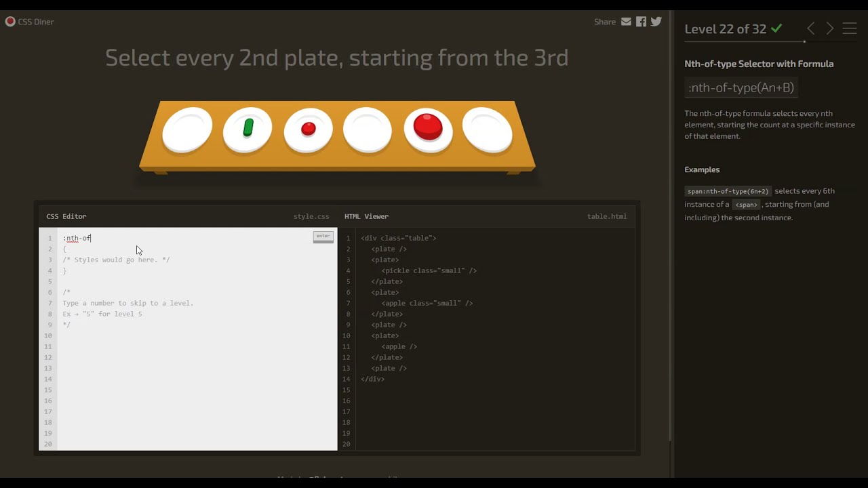Select the plate with large apple
Image resolution: width=868 pixels, height=488 pixels.
(428, 129)
